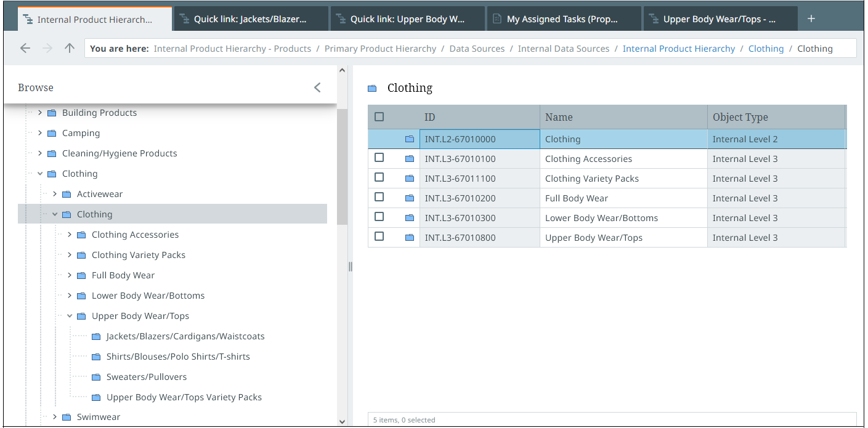Viewport: 868px width, 428px height.
Task: Check the Full Body Wear row checkbox
Action: tap(379, 197)
